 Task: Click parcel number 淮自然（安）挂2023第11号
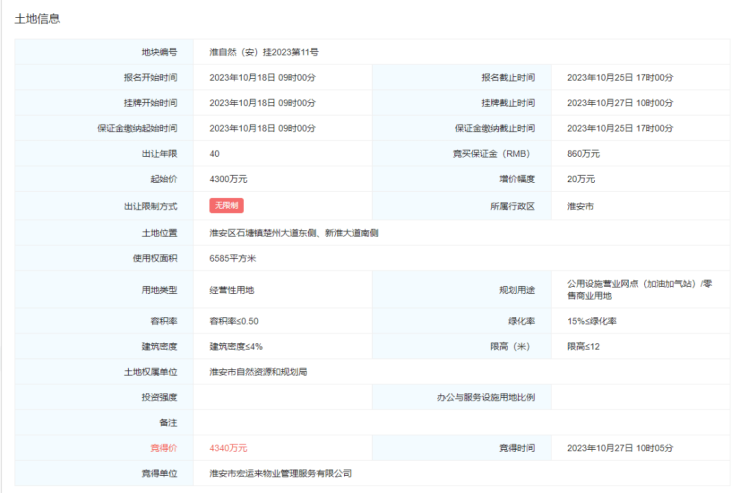pyautogui.click(x=264, y=52)
